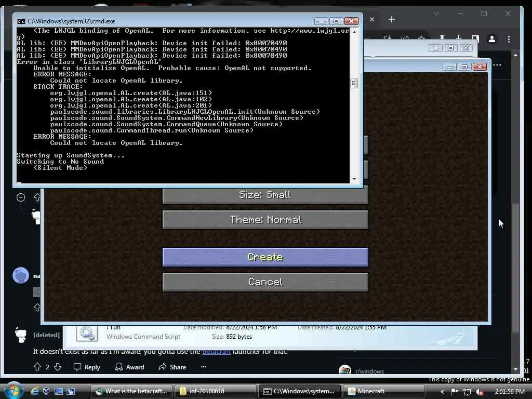
Task: Open the browser three-dot menu
Action: pos(509,39)
